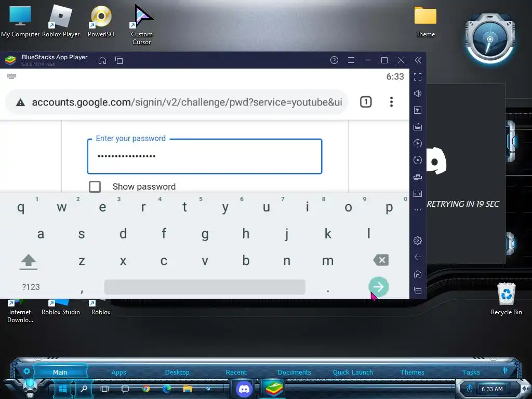Switch to the Apps dock tab
This screenshot has height=399, width=532.
pyautogui.click(x=118, y=372)
